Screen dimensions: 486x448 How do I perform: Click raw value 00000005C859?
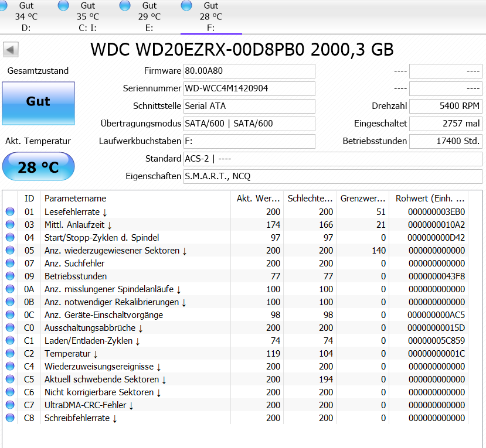436,341
